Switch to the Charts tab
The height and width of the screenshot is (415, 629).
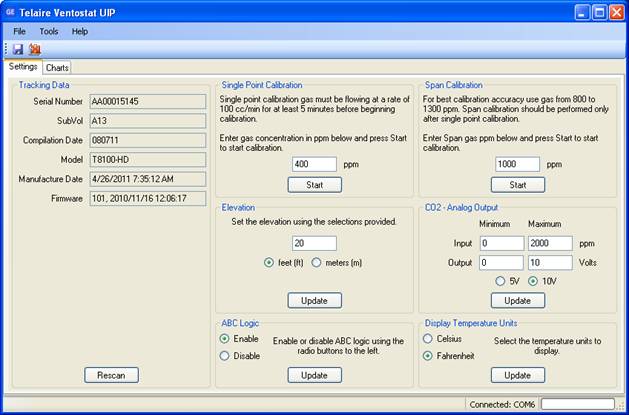click(x=57, y=67)
